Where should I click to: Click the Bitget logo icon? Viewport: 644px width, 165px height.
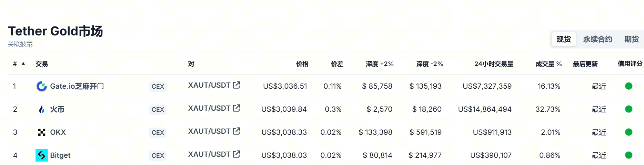coord(42,155)
